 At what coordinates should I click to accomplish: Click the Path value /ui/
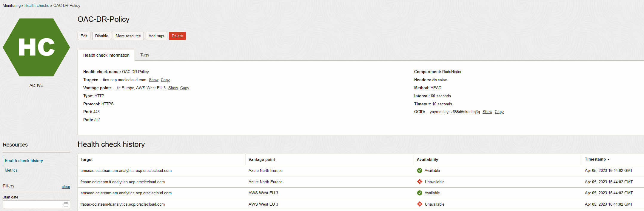click(97, 120)
